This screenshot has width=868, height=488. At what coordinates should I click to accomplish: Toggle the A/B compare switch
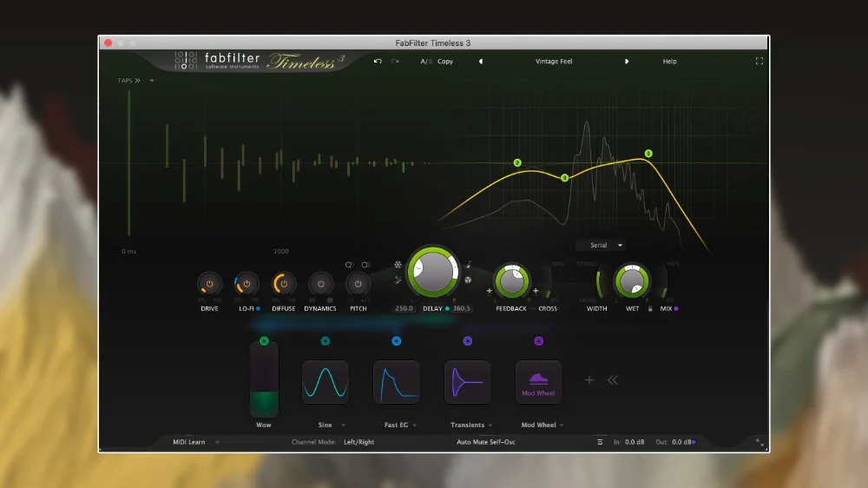[x=425, y=62]
